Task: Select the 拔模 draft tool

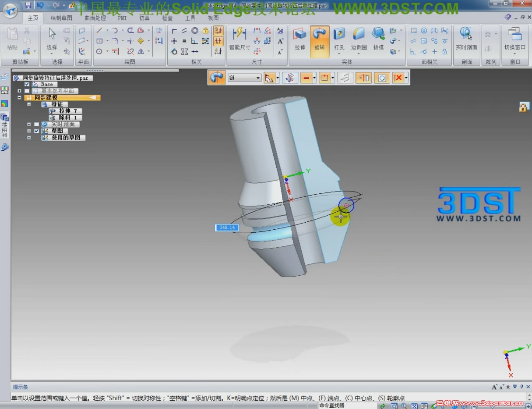Action: tap(378, 39)
